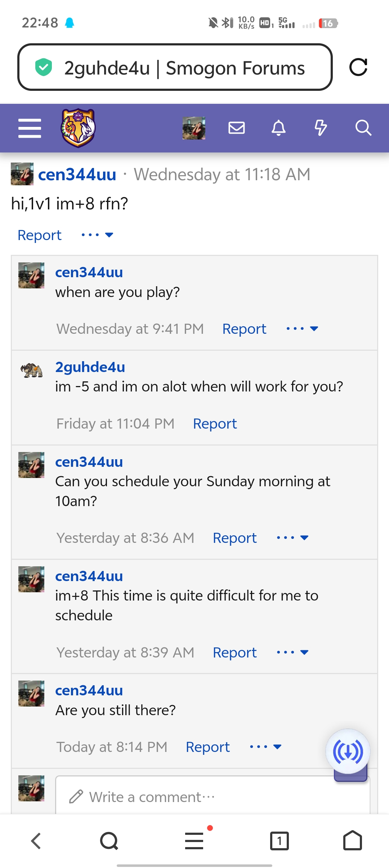The width and height of the screenshot is (389, 868).
Task: Open the alerts bell icon
Action: pyautogui.click(x=278, y=128)
